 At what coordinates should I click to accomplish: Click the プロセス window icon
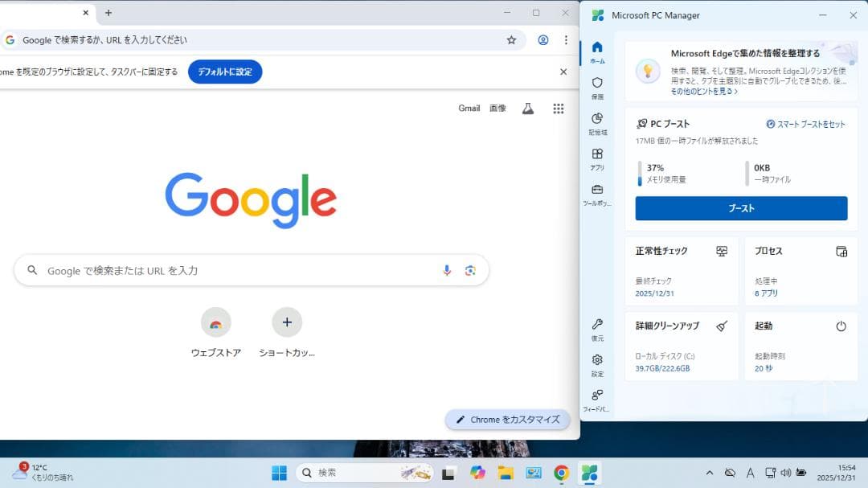[x=841, y=251]
